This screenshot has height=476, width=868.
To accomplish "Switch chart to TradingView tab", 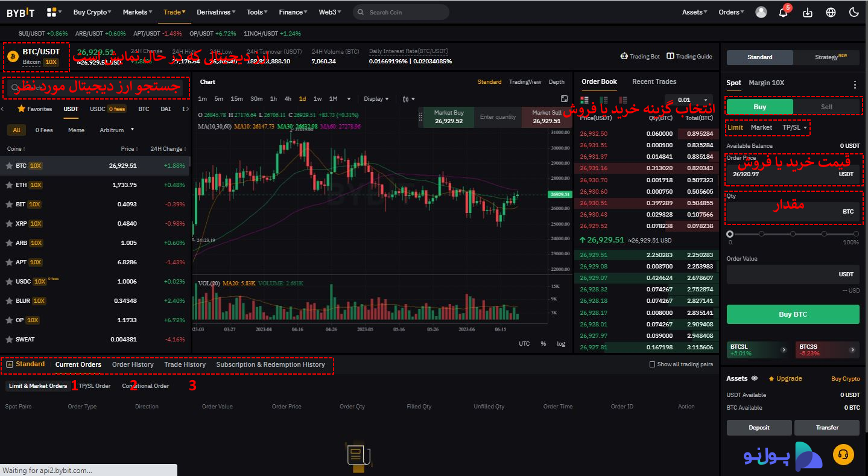I will pyautogui.click(x=525, y=81).
